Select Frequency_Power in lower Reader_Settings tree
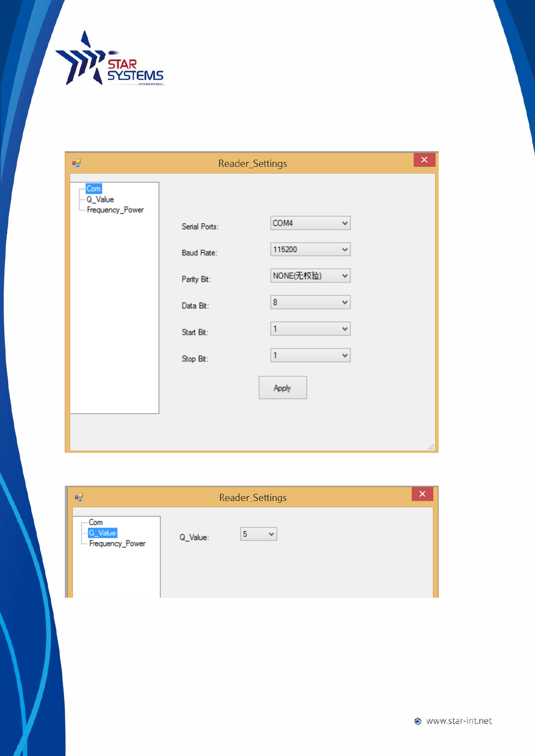The width and height of the screenshot is (535, 756). (x=117, y=544)
